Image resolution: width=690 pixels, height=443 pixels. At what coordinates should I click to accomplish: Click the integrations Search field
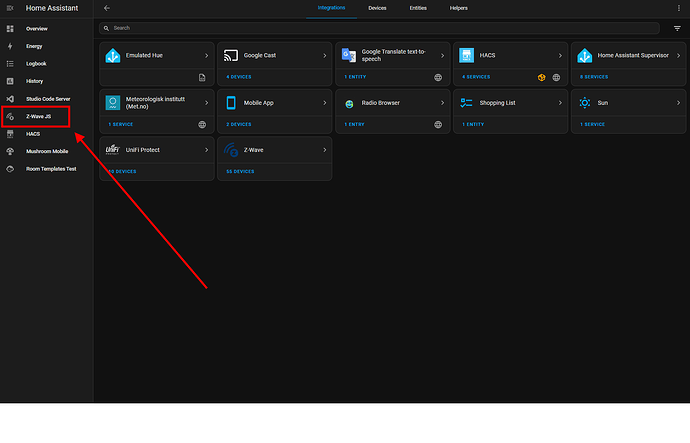[x=379, y=28]
